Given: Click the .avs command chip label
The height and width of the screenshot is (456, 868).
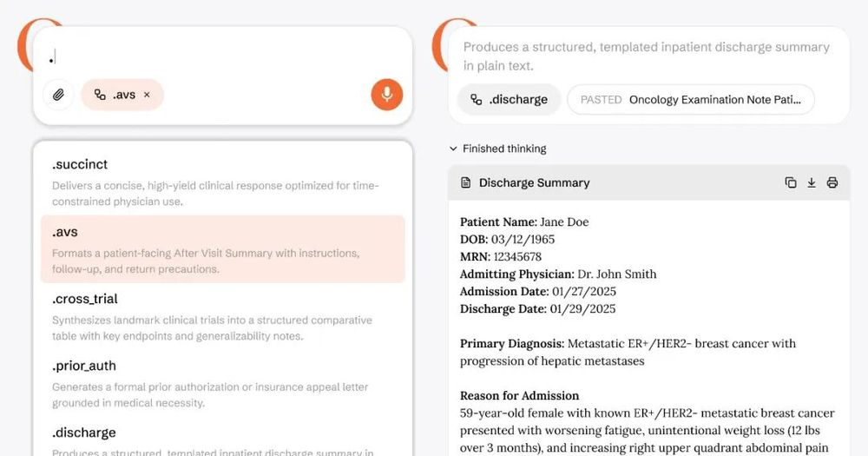Looking at the screenshot, I should 124,95.
